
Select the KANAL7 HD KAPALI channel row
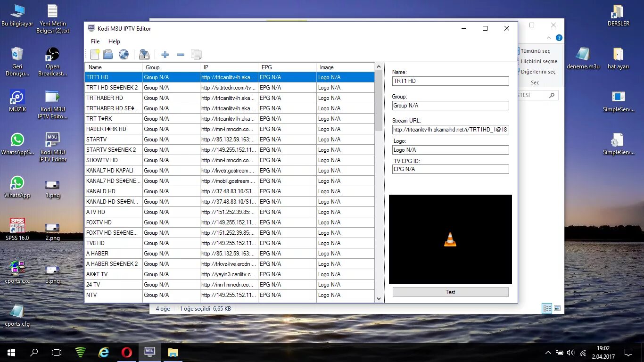coord(230,171)
